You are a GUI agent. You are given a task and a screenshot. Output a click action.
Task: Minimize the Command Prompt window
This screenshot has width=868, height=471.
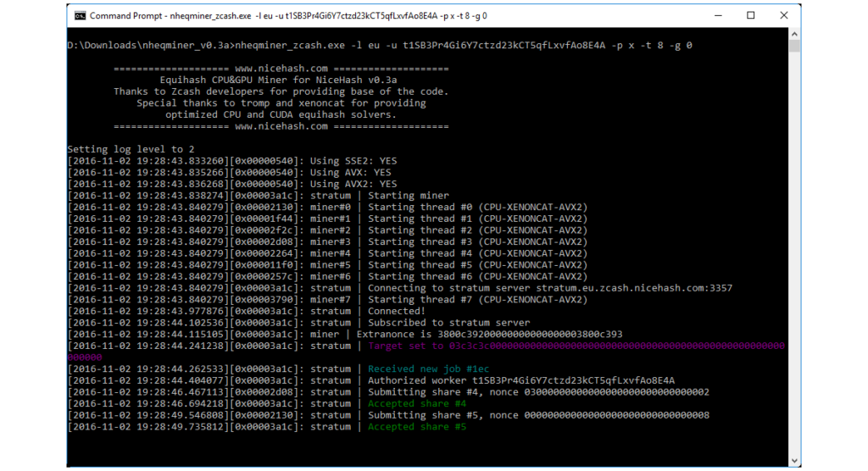pos(718,15)
